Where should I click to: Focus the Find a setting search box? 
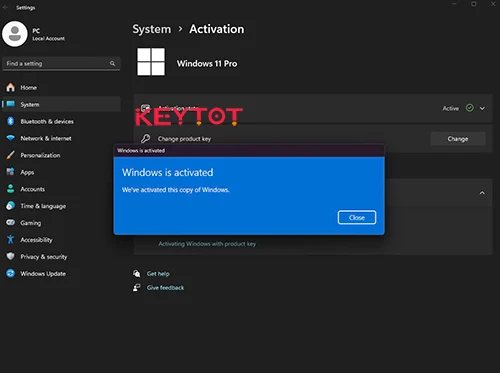tap(61, 63)
